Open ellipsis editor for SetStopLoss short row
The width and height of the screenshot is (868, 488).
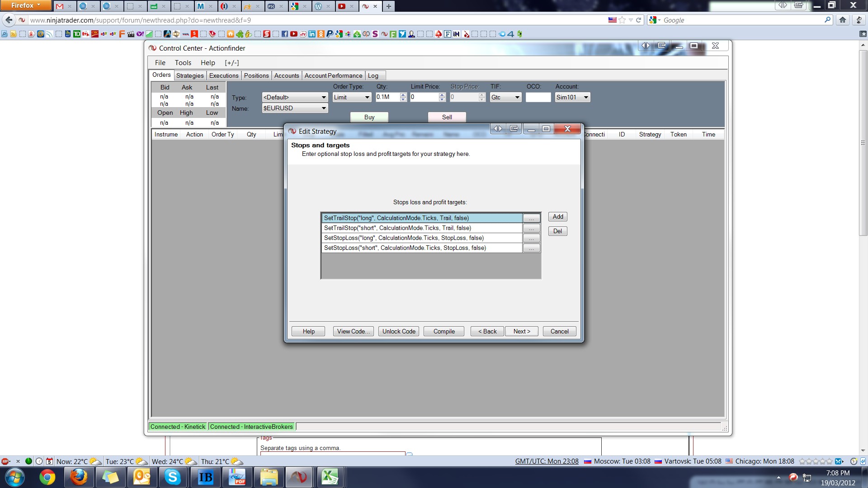click(531, 248)
